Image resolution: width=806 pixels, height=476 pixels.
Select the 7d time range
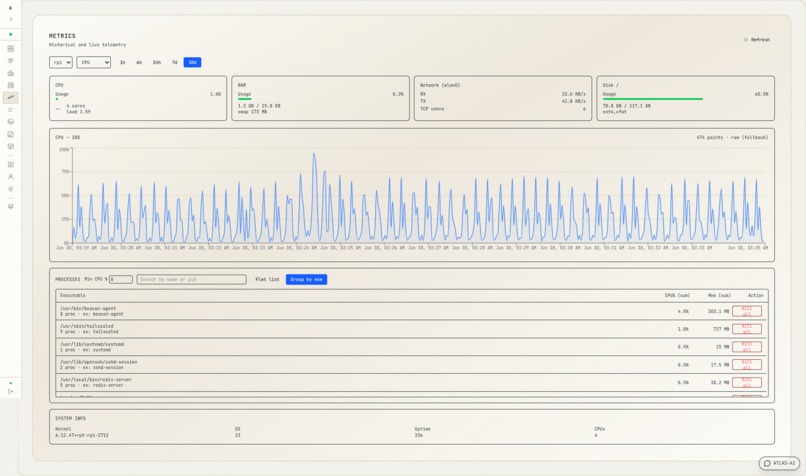175,62
